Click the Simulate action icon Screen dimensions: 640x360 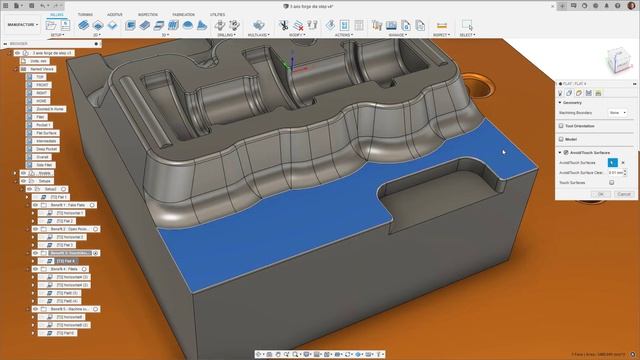point(344,25)
